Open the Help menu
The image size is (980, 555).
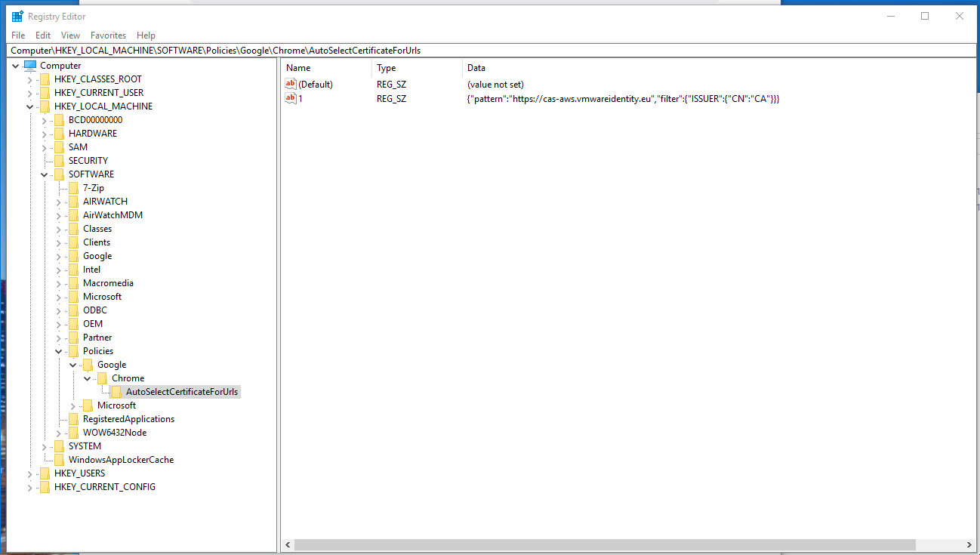(146, 35)
